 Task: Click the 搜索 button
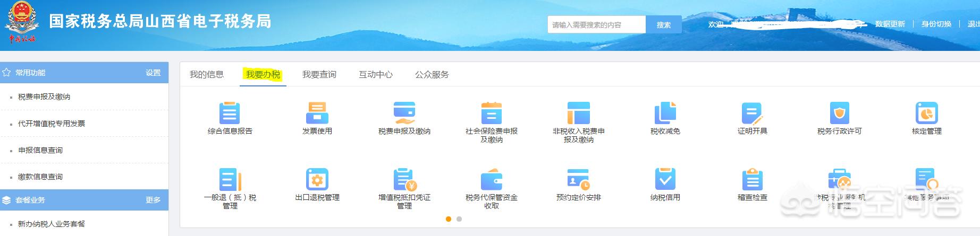[664, 24]
